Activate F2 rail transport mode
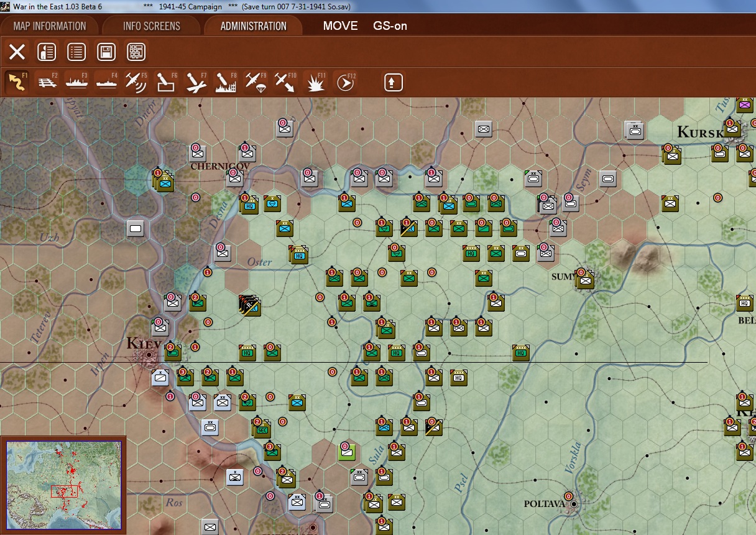The height and width of the screenshot is (535, 756). [x=47, y=82]
